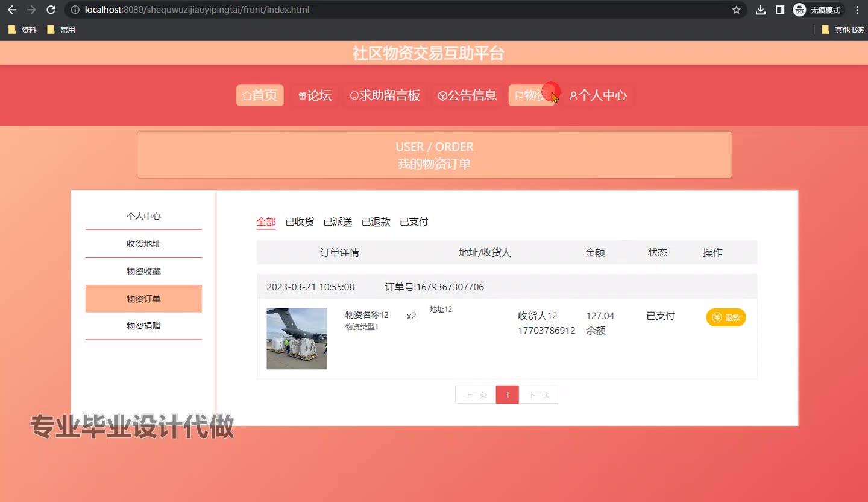
Task: Filter orders by 已收货 tab
Action: click(x=299, y=222)
